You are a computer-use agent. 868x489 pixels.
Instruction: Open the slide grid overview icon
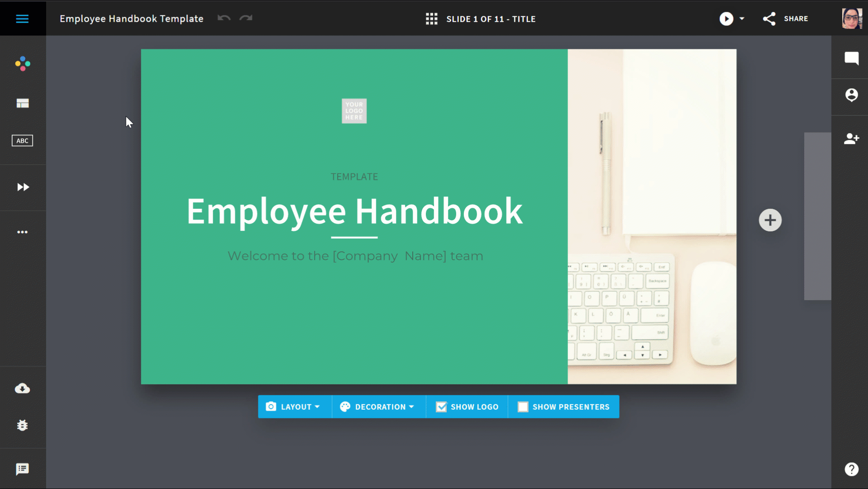[x=431, y=19]
